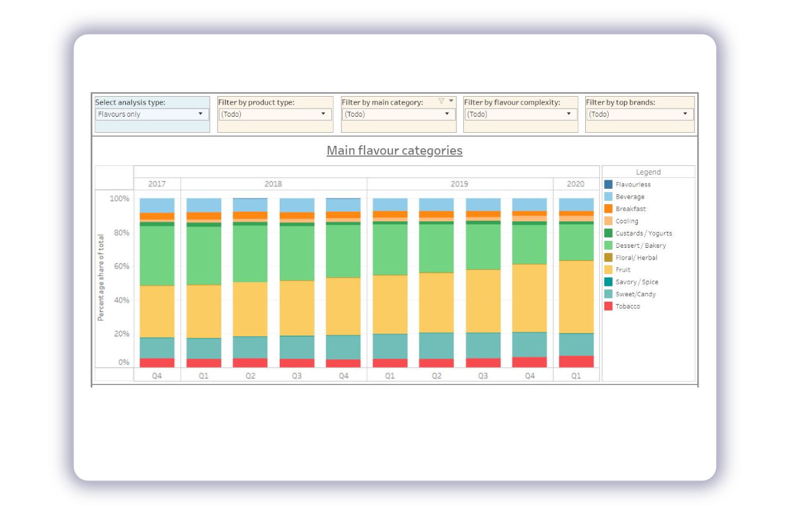Click the Main flavour categories title link

pos(394,150)
